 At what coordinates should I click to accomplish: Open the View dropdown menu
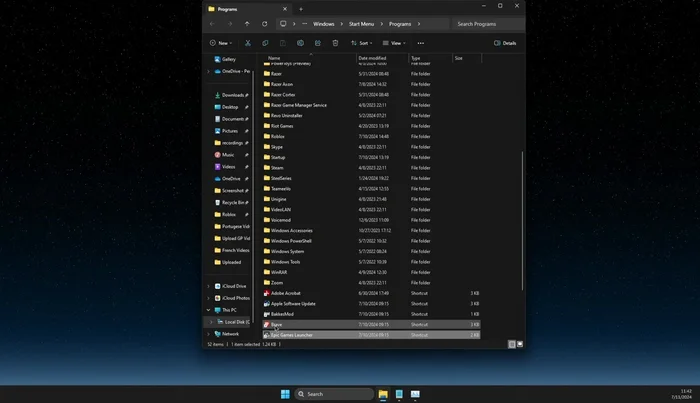[394, 43]
